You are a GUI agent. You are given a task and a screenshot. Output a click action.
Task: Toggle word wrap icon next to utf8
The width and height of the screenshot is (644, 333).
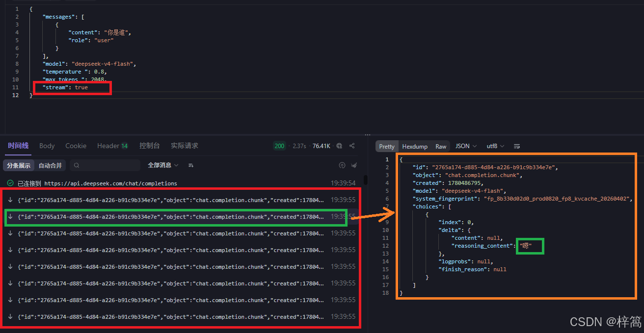(517, 146)
